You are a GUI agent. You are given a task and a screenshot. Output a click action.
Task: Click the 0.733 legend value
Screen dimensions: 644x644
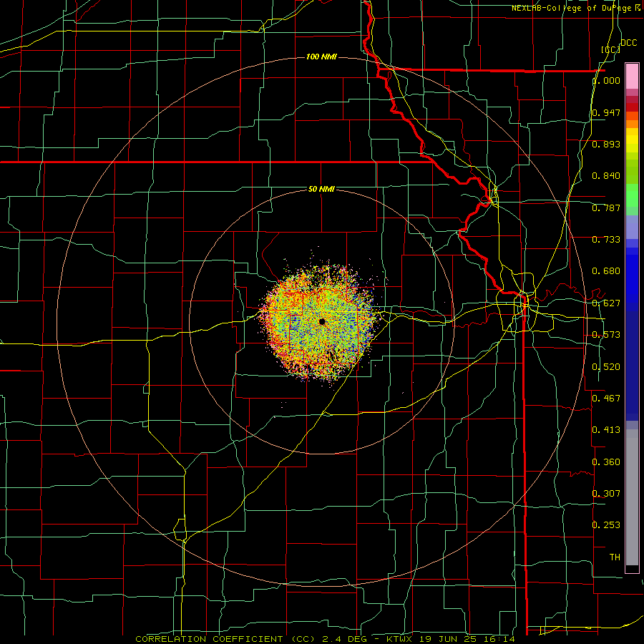point(606,240)
